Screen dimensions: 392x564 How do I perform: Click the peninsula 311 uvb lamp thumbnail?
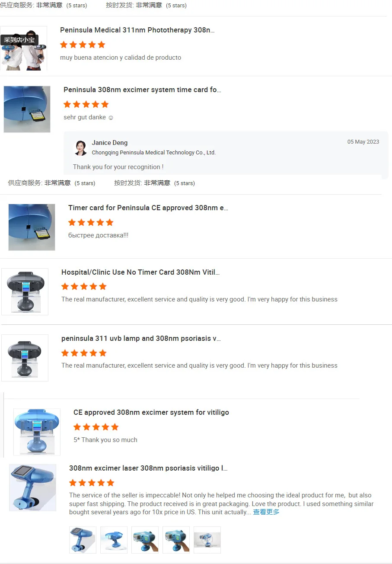pyautogui.click(x=25, y=358)
